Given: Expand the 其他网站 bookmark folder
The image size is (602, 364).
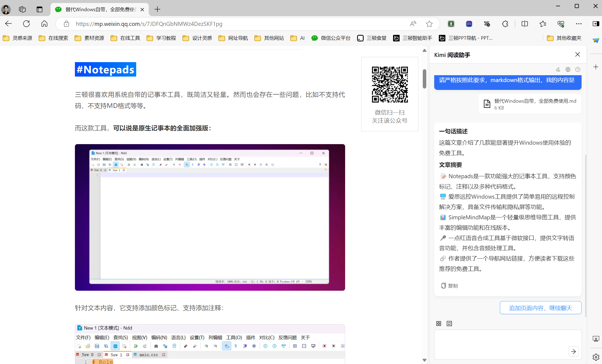Looking at the screenshot, I should pos(269,38).
